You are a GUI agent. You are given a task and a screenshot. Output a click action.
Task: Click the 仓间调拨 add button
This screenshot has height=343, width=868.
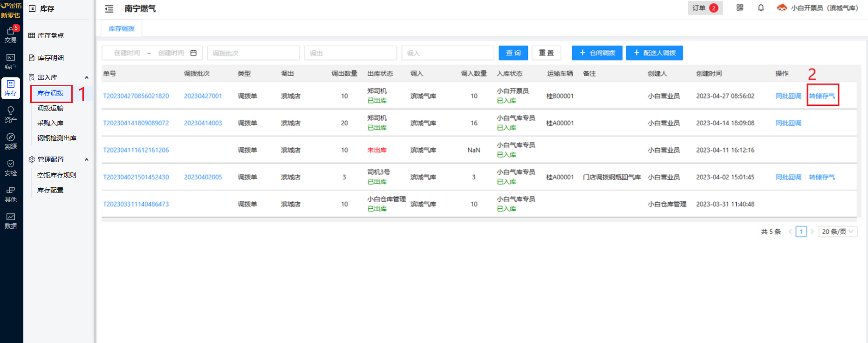pyautogui.click(x=597, y=53)
